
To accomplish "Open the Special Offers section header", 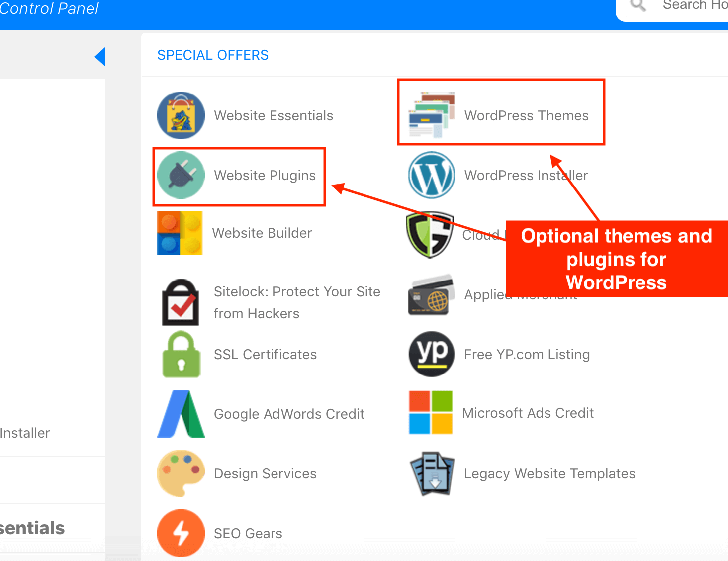I will [213, 55].
